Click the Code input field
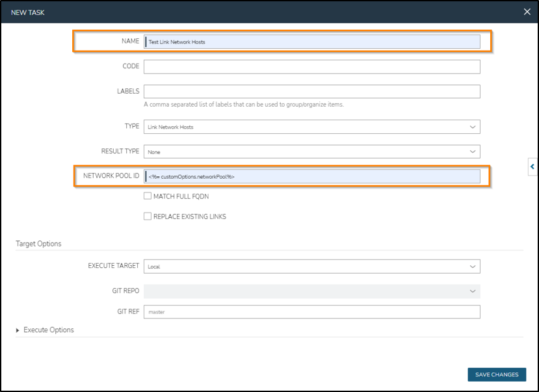 pos(312,67)
